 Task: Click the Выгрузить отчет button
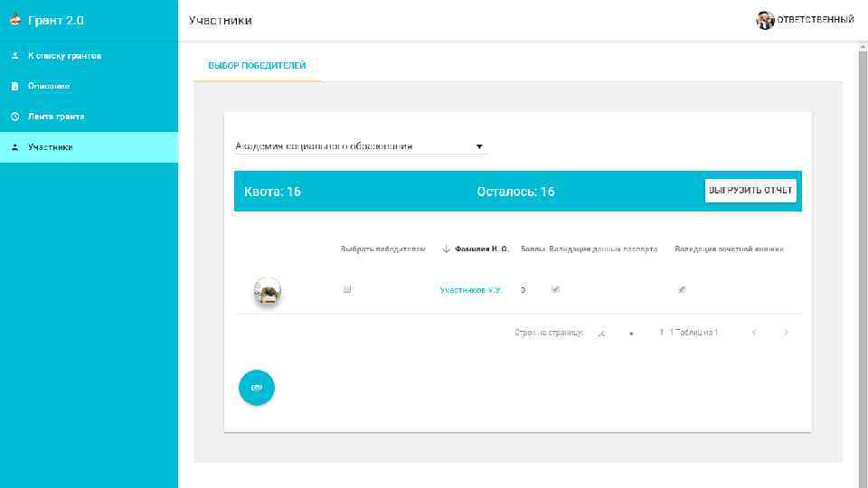pyautogui.click(x=750, y=191)
